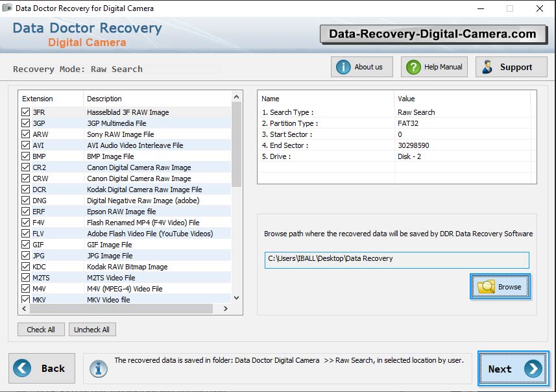The height and width of the screenshot is (392, 556).
Task: Uncheck the KDC extension checkbox
Action: [25, 267]
